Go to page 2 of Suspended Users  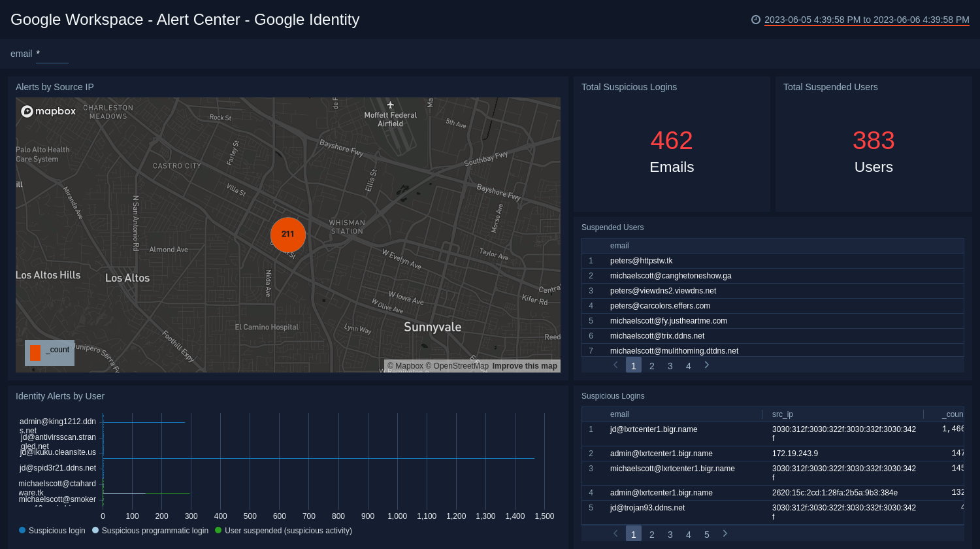pyautogui.click(x=651, y=365)
